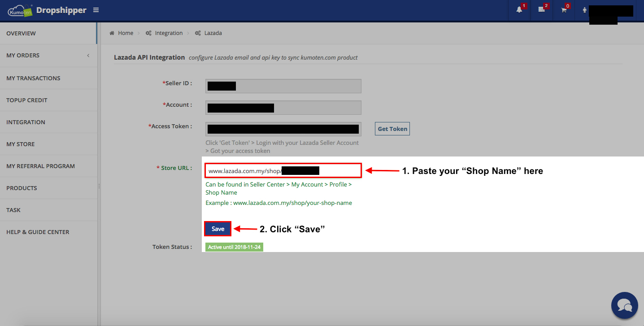Open My Orders menu
Viewport: 644px width, 326px height.
(x=48, y=56)
